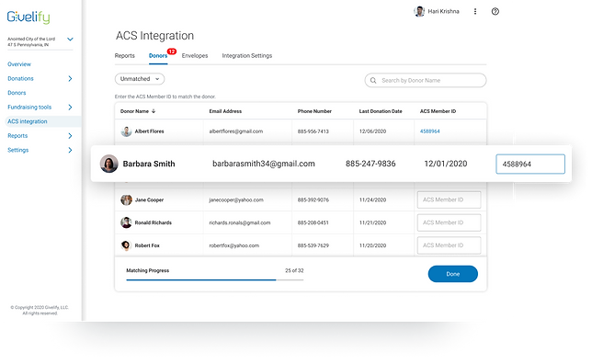Expand the Donations submenu chevron
Image resolution: width=592 pixels, height=364 pixels.
click(x=70, y=78)
